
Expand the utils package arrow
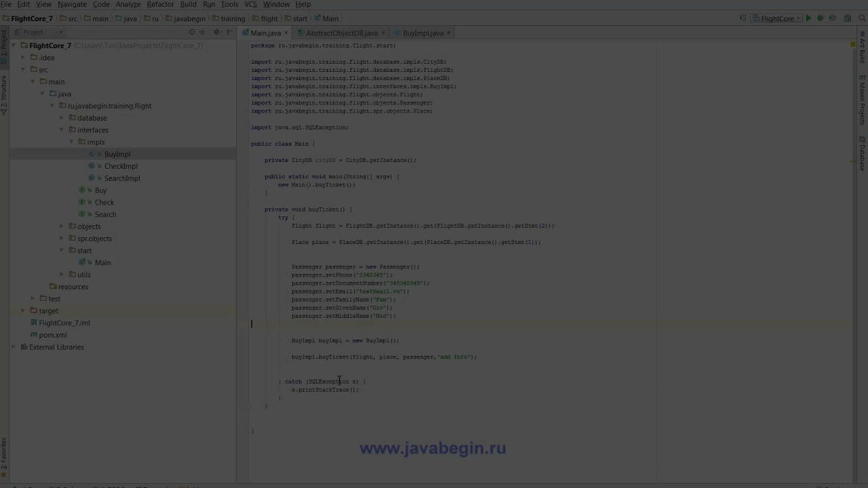[62, 274]
